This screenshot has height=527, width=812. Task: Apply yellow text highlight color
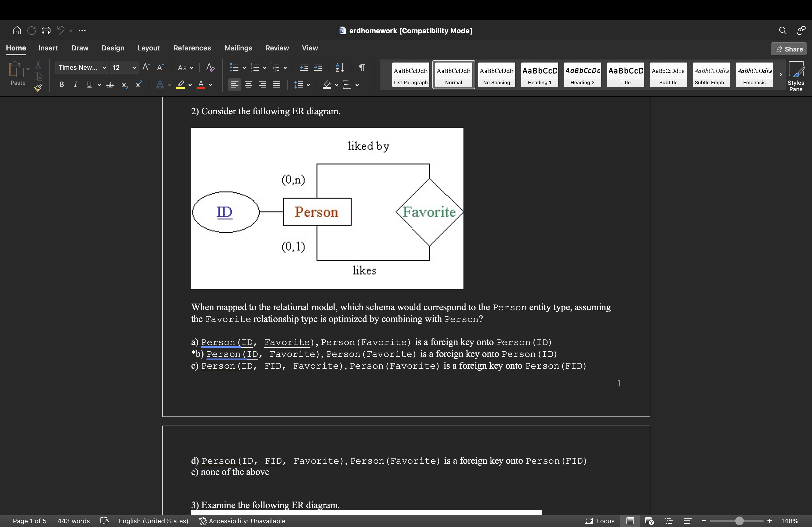180,85
